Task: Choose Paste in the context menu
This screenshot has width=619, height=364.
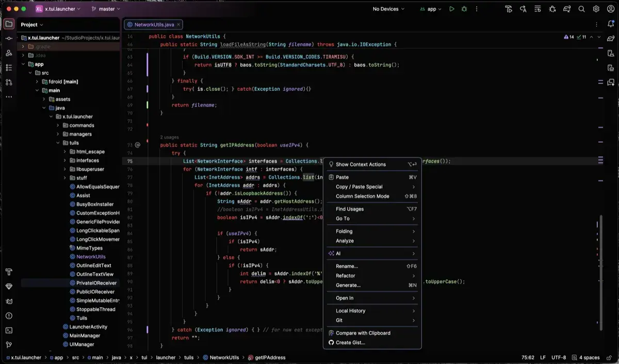Action: tap(372, 177)
